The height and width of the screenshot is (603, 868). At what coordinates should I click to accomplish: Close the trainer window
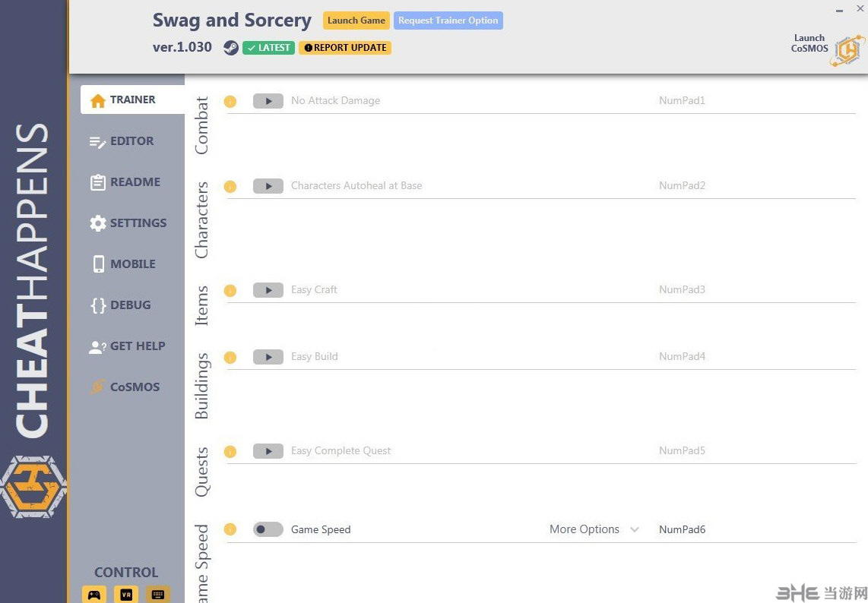860,8
